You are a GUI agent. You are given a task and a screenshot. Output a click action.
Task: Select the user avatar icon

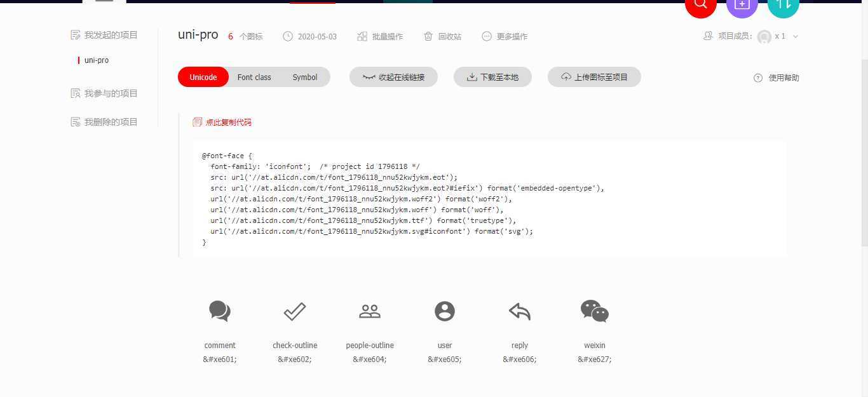445,311
